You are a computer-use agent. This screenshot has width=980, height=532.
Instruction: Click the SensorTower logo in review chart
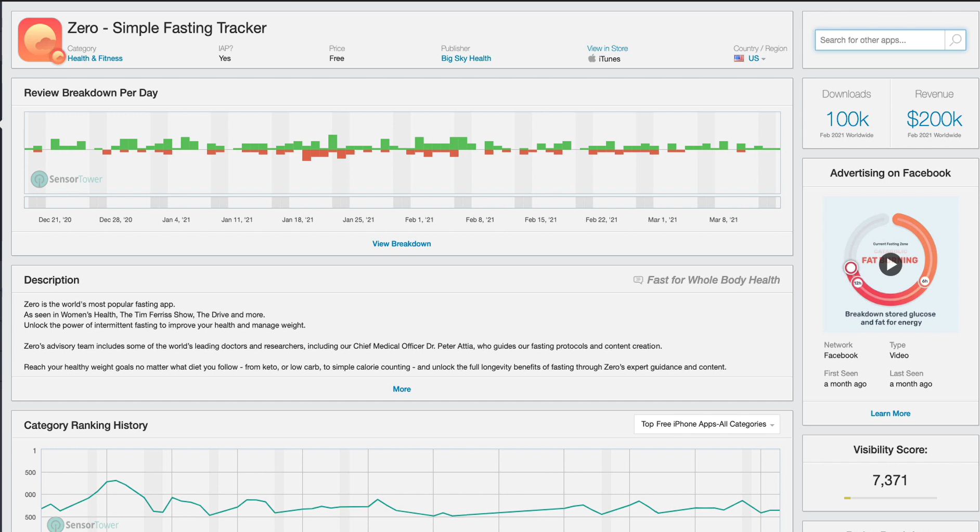tap(66, 179)
